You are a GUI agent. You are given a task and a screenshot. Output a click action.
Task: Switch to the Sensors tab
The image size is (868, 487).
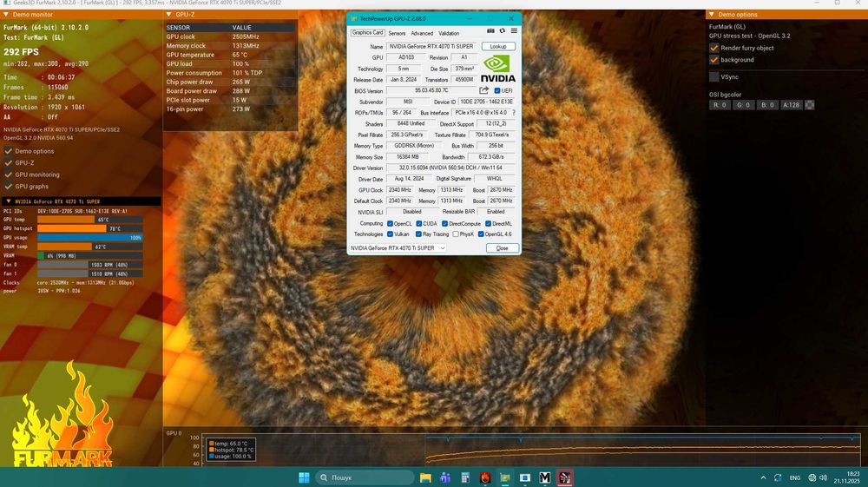[x=396, y=33]
